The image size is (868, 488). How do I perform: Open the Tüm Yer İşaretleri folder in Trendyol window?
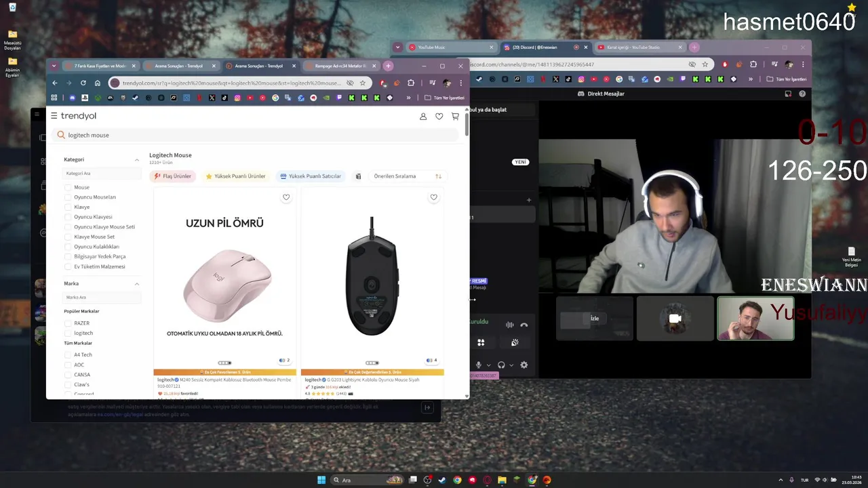(x=444, y=98)
